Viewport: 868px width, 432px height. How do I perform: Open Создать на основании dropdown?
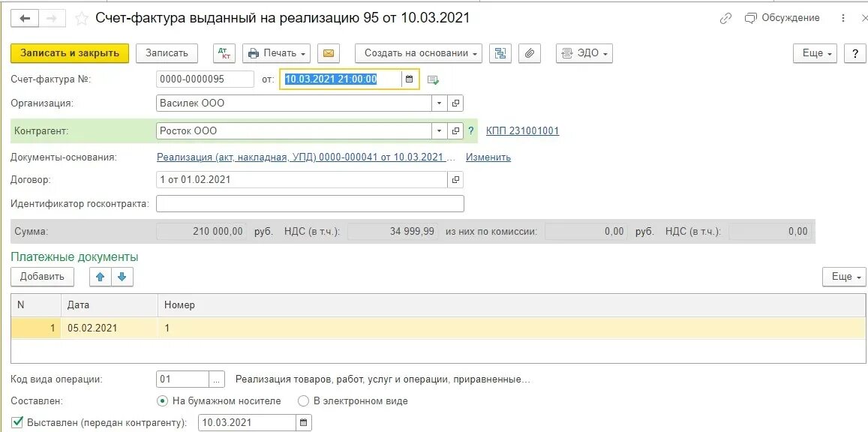pos(418,52)
